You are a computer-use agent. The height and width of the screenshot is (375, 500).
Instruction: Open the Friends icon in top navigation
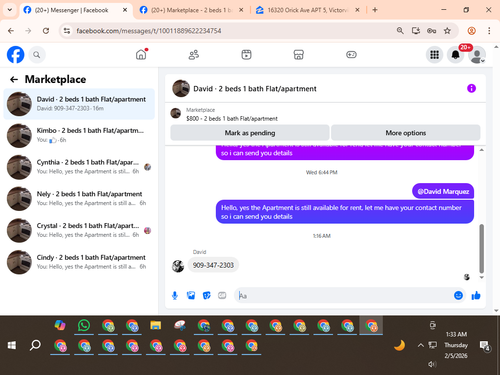pyautogui.click(x=194, y=55)
